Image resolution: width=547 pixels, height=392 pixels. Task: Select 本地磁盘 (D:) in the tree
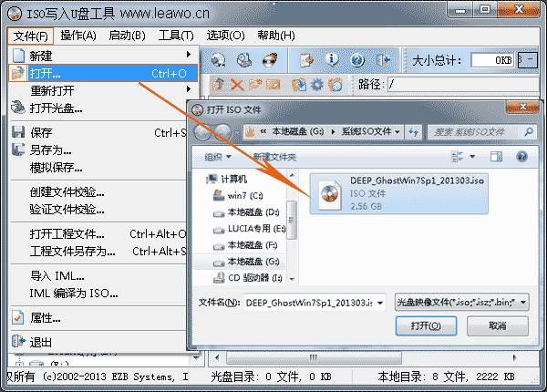[x=246, y=212]
